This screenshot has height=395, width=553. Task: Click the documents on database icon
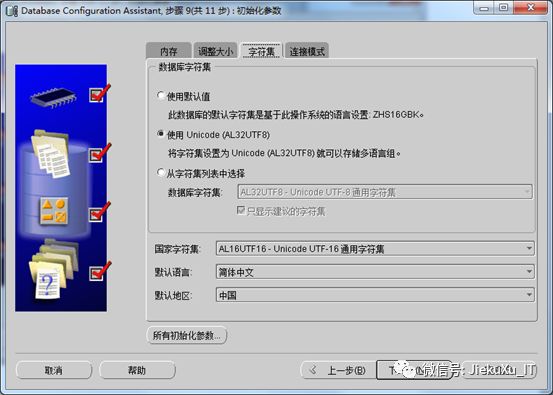pyautogui.click(x=51, y=154)
